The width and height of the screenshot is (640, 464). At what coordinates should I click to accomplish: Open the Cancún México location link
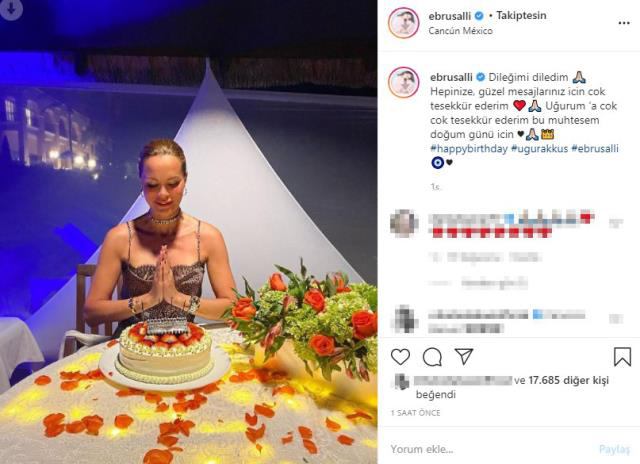pos(460,31)
